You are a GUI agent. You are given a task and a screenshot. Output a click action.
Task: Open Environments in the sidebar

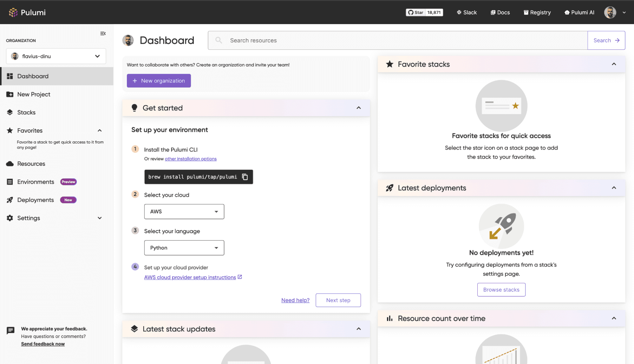click(x=36, y=182)
